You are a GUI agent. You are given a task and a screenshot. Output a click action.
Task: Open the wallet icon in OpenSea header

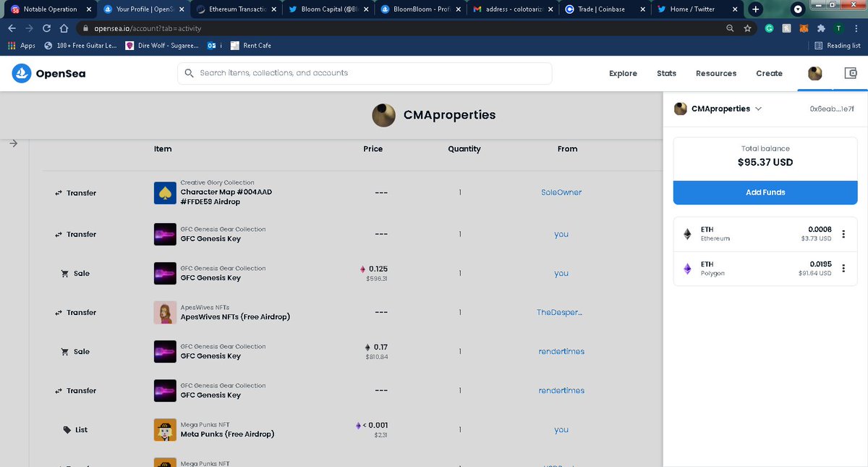851,73
